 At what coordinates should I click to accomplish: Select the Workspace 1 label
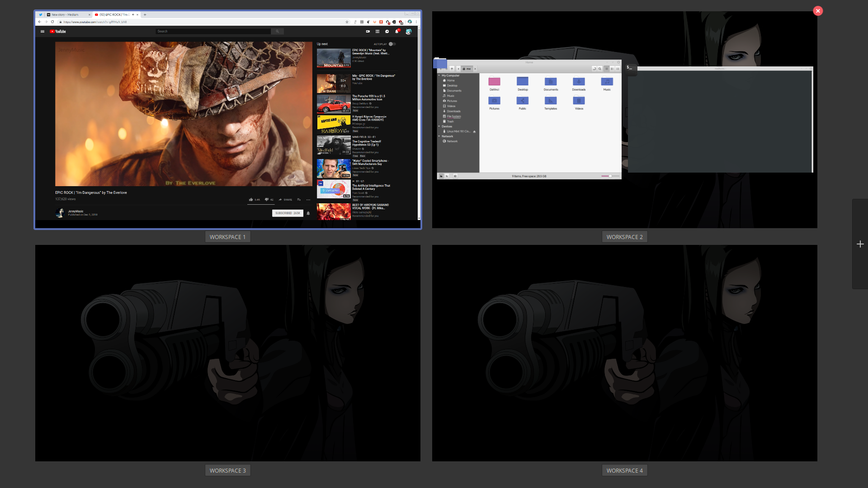pyautogui.click(x=227, y=237)
